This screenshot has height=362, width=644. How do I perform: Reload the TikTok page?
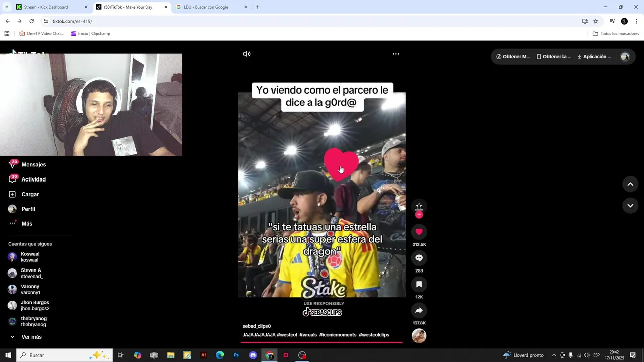31,21
